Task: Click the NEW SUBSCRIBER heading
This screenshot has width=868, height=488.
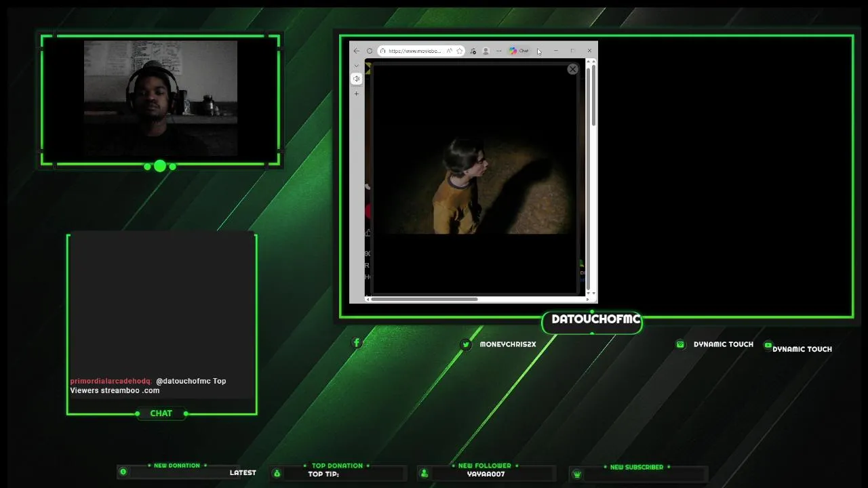Action: click(637, 467)
